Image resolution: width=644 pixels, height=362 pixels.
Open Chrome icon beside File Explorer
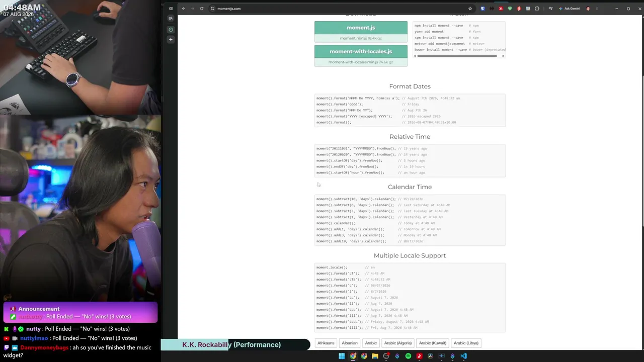click(x=364, y=356)
